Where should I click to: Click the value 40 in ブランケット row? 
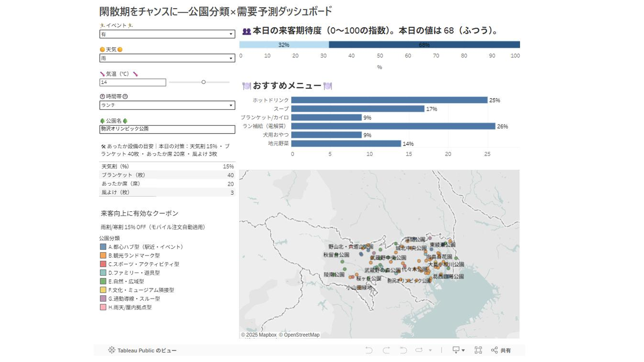click(231, 175)
